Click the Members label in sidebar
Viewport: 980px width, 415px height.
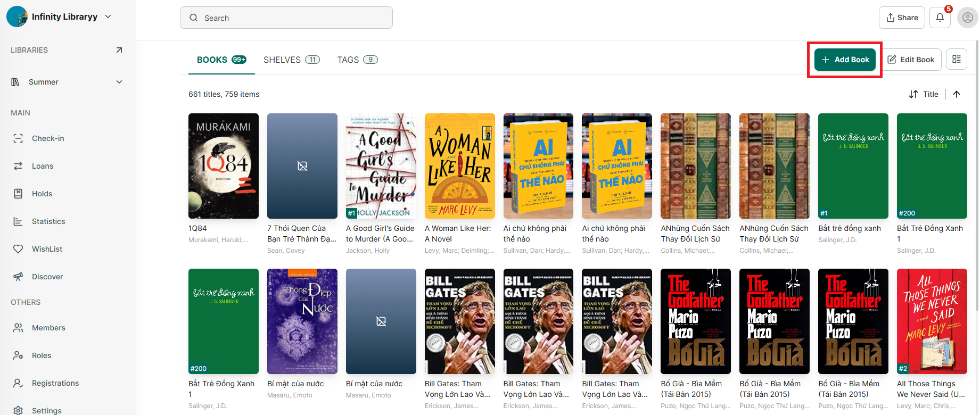click(x=48, y=328)
